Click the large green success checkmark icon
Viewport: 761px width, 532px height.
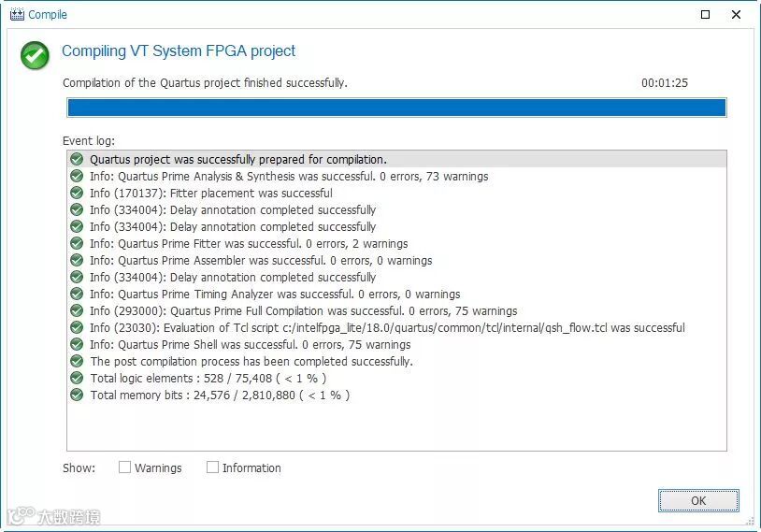pyautogui.click(x=35, y=56)
